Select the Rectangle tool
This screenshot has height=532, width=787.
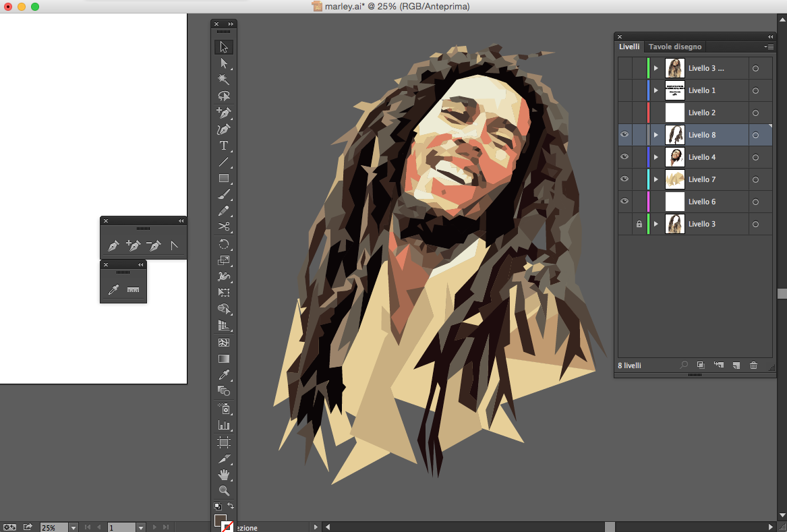coord(224,178)
